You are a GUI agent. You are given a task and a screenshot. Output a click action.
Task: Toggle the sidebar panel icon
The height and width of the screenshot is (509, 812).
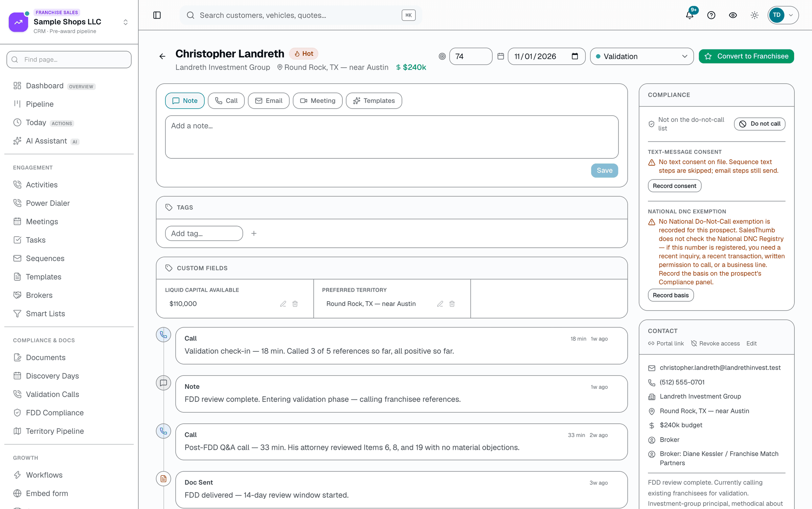coord(157,15)
